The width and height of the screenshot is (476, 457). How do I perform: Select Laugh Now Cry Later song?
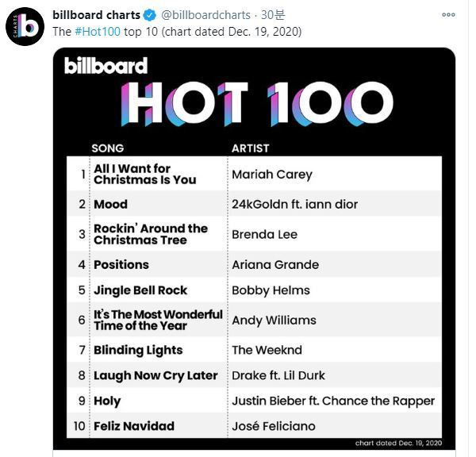tap(155, 375)
